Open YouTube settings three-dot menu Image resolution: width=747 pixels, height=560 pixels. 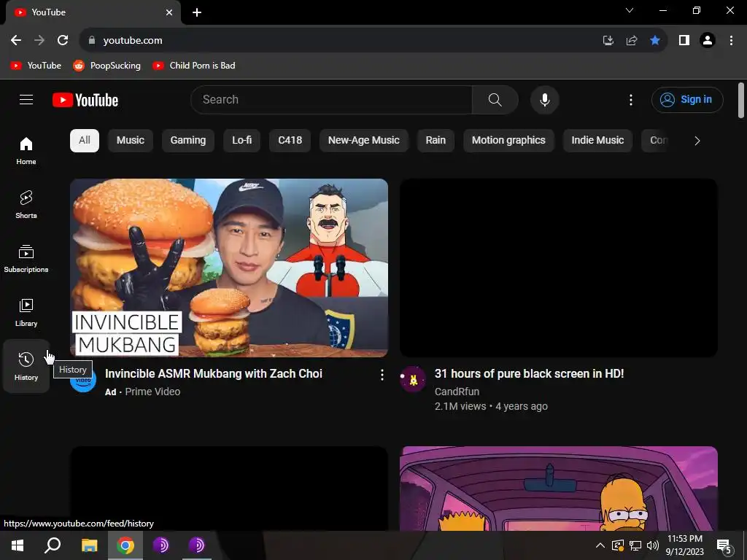[x=631, y=99]
